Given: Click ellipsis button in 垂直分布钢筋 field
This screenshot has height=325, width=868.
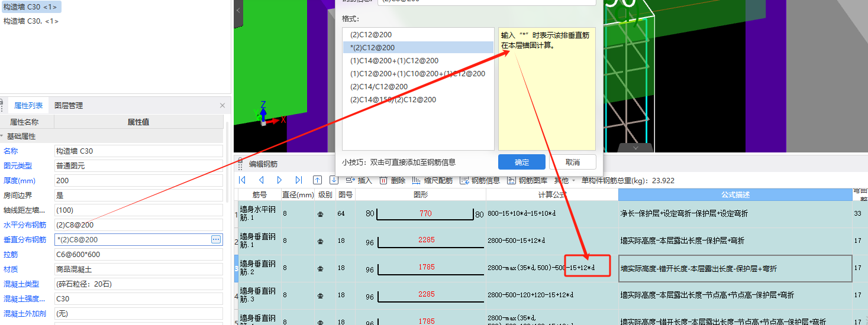Looking at the screenshot, I should (x=216, y=239).
